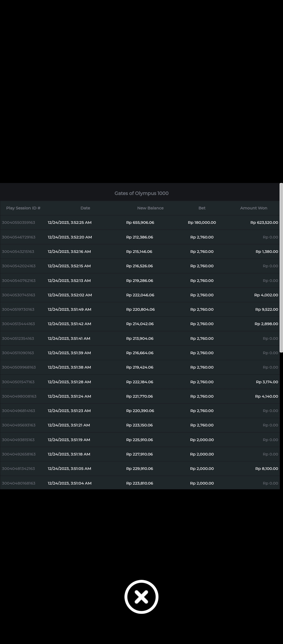The height and width of the screenshot is (644, 283).
Task: Select the row with Rp 9,522.00 won
Action: click(x=266, y=309)
